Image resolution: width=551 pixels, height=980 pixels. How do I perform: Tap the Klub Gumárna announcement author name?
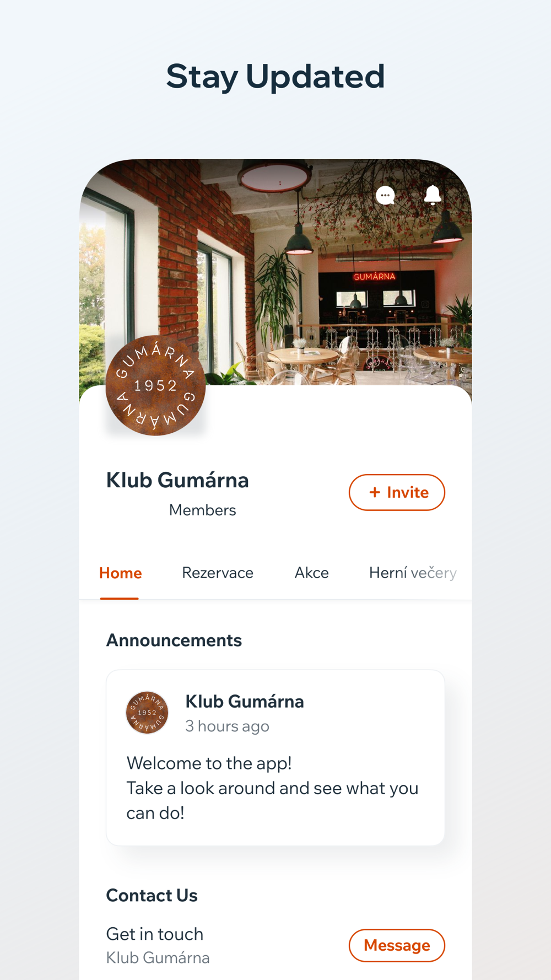245,702
